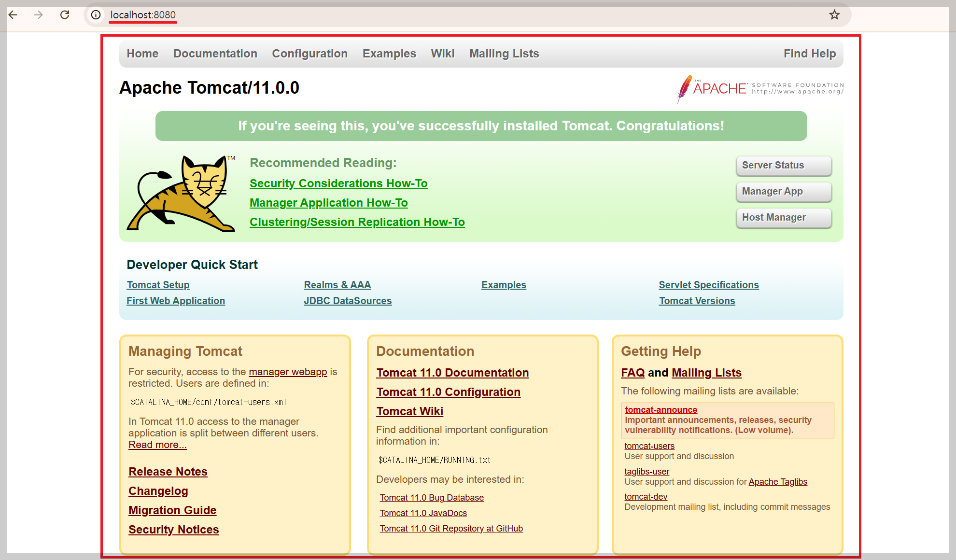
Task: Open Security Considerations How-To link
Action: point(338,183)
